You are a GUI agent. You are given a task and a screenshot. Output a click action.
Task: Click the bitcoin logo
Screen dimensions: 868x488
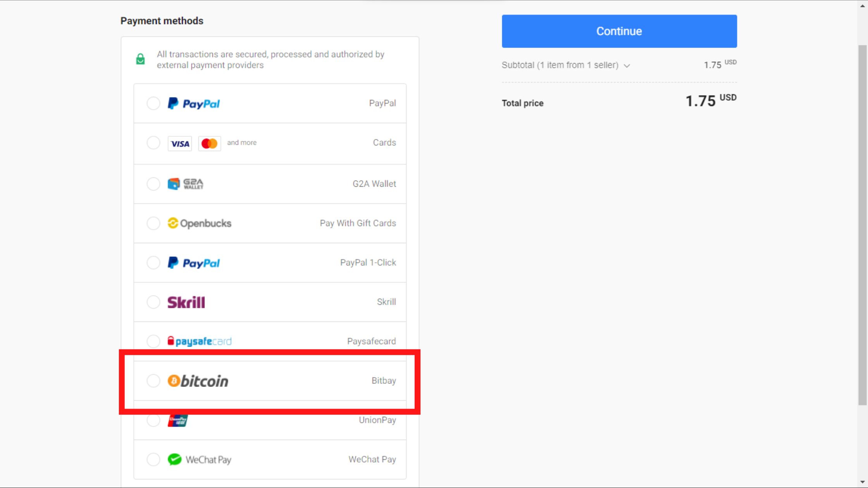198,381
